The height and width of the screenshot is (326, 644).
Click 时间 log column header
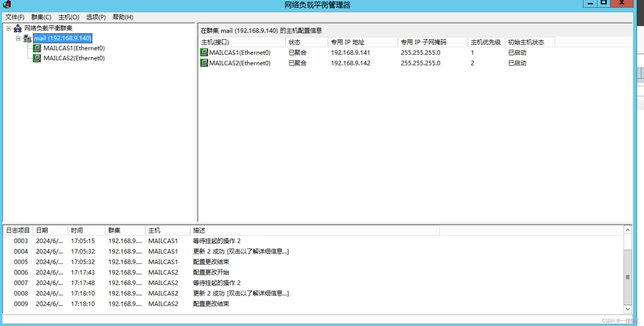pos(87,230)
